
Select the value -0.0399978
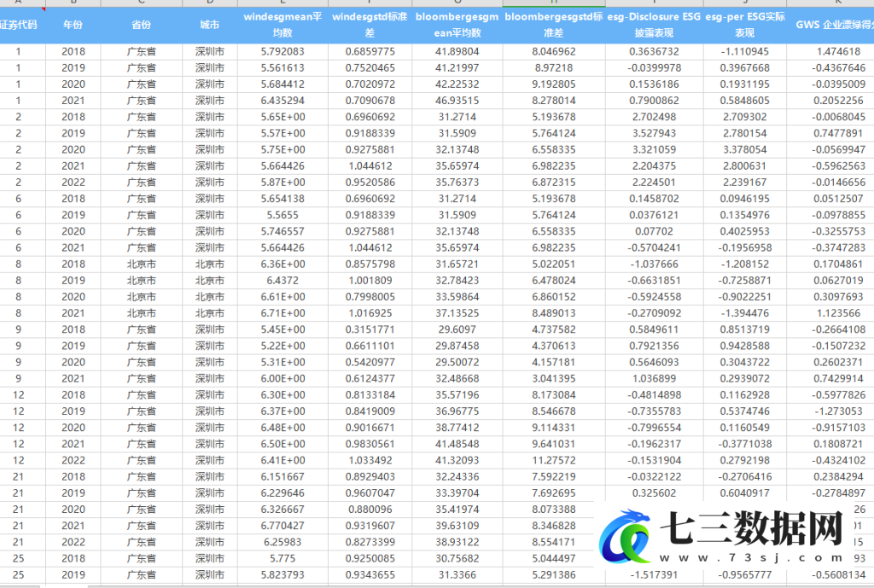tap(654, 68)
